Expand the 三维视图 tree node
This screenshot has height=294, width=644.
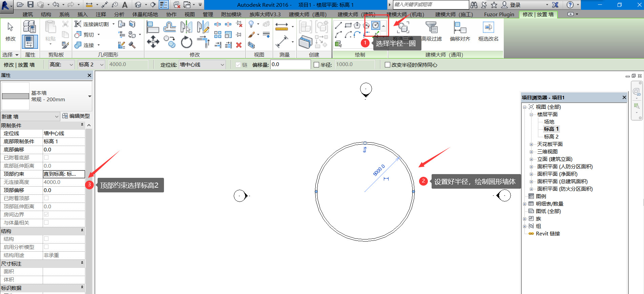coord(531,152)
